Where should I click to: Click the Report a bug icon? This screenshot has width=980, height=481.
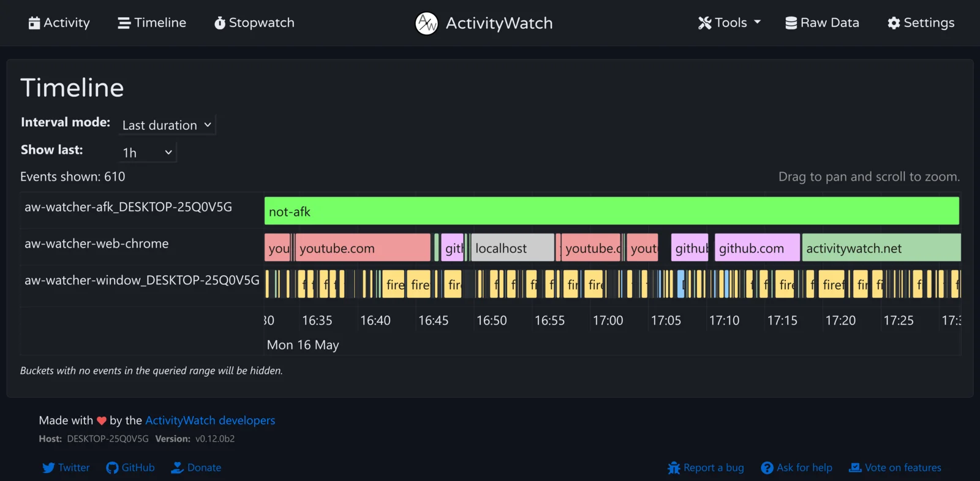674,468
